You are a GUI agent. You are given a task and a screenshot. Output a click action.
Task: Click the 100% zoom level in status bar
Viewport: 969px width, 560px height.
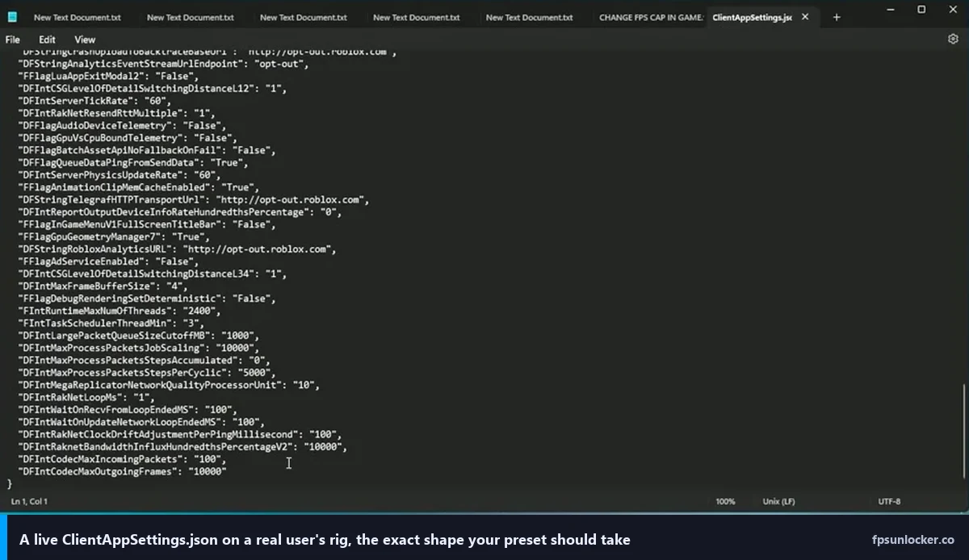point(725,501)
